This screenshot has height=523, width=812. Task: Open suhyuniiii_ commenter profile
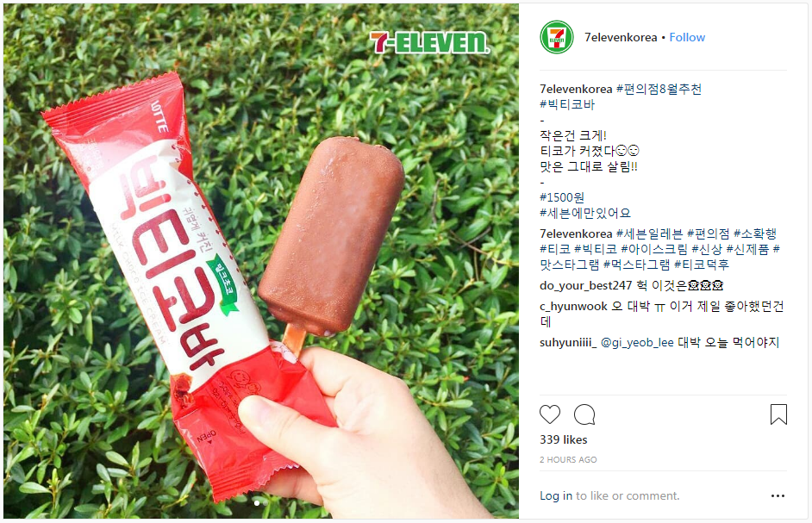coord(568,343)
